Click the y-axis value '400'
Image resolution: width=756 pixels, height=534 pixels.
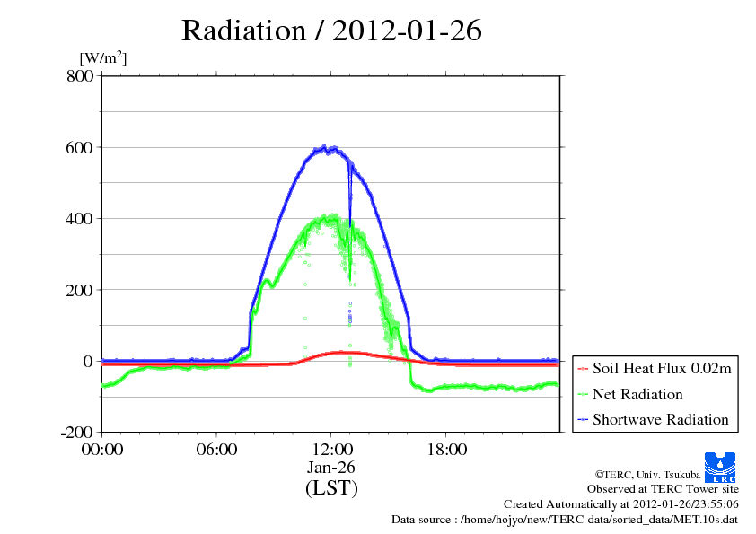(x=79, y=219)
